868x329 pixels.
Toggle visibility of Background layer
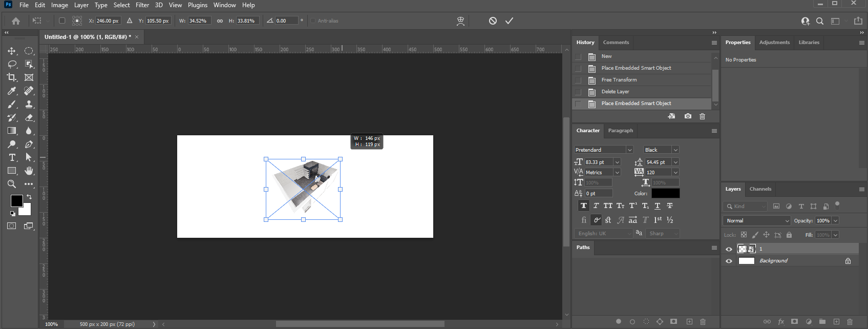[x=729, y=261]
